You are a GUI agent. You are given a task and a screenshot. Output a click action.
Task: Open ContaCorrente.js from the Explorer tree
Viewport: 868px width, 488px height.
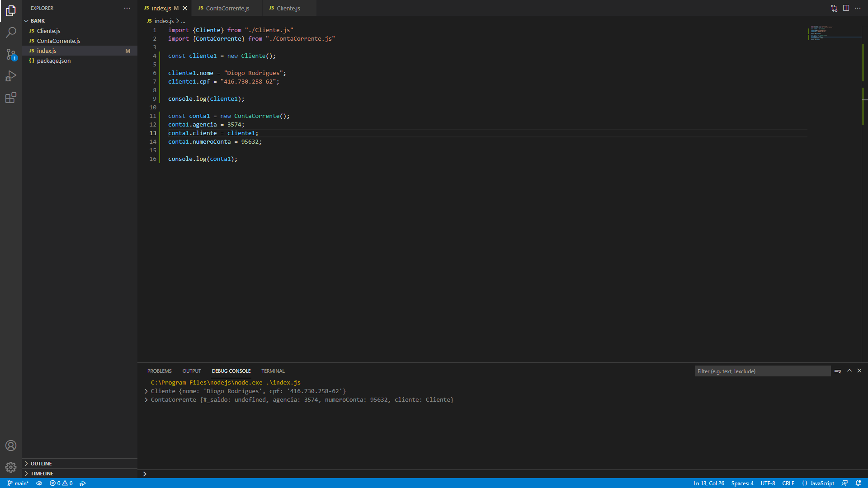[80, 41]
